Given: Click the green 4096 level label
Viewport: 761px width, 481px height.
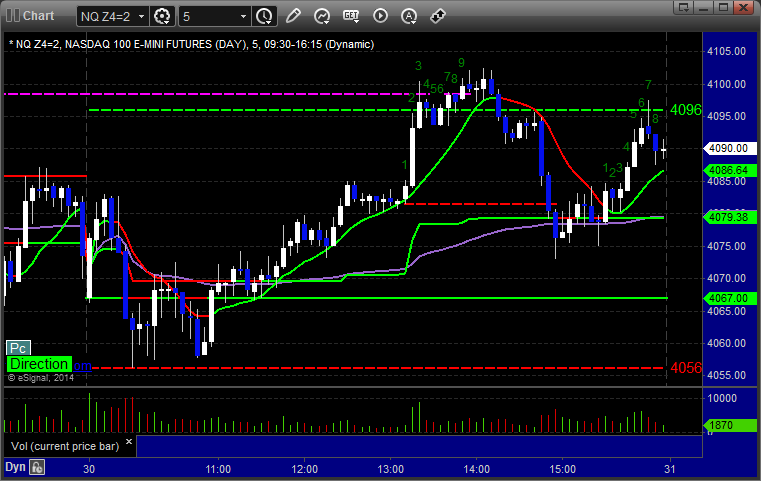Looking at the screenshot, I should click(686, 110).
